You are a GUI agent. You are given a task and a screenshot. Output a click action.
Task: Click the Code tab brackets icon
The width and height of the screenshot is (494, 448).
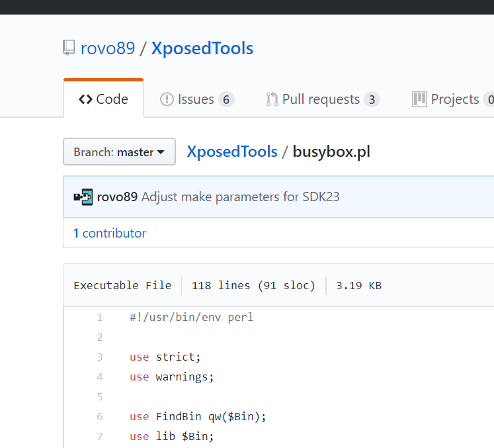(85, 99)
